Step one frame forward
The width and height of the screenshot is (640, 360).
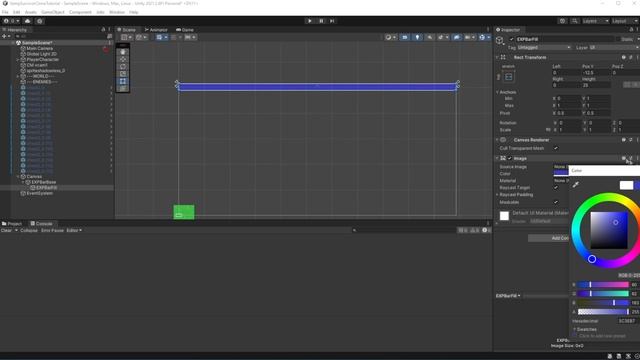click(x=332, y=21)
